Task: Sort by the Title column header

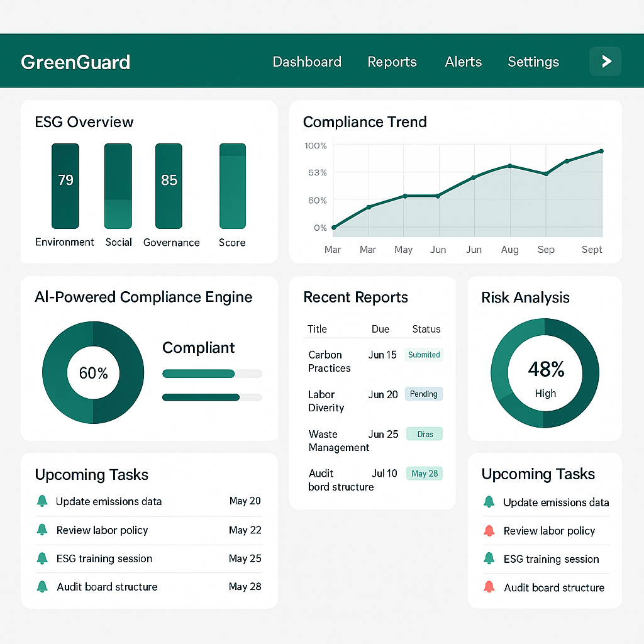Action: tap(317, 329)
